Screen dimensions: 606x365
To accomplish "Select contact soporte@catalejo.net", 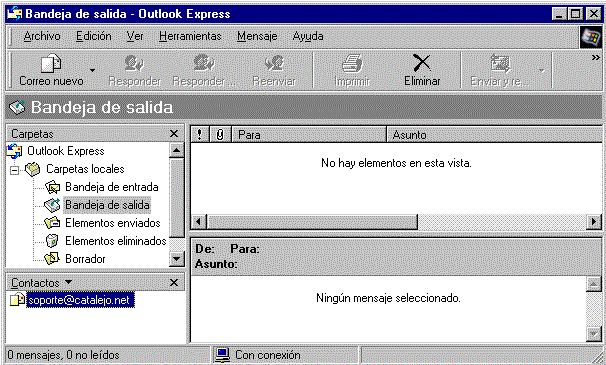I will (x=80, y=300).
